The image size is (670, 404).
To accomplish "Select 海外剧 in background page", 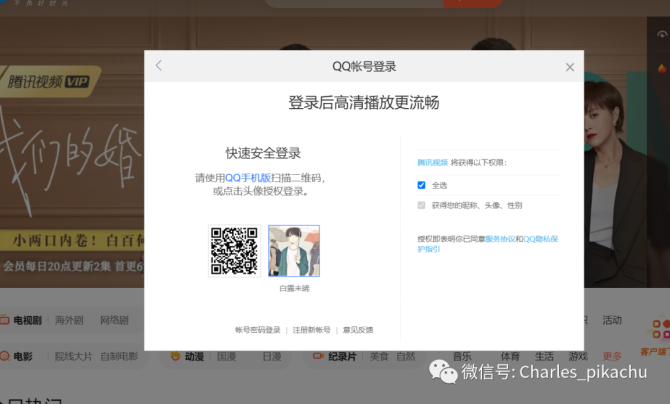I will coord(69,320).
